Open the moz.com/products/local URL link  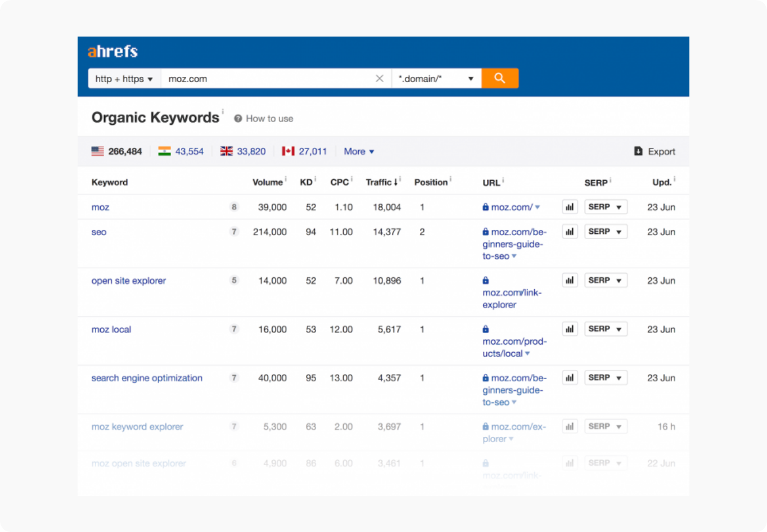coord(514,348)
